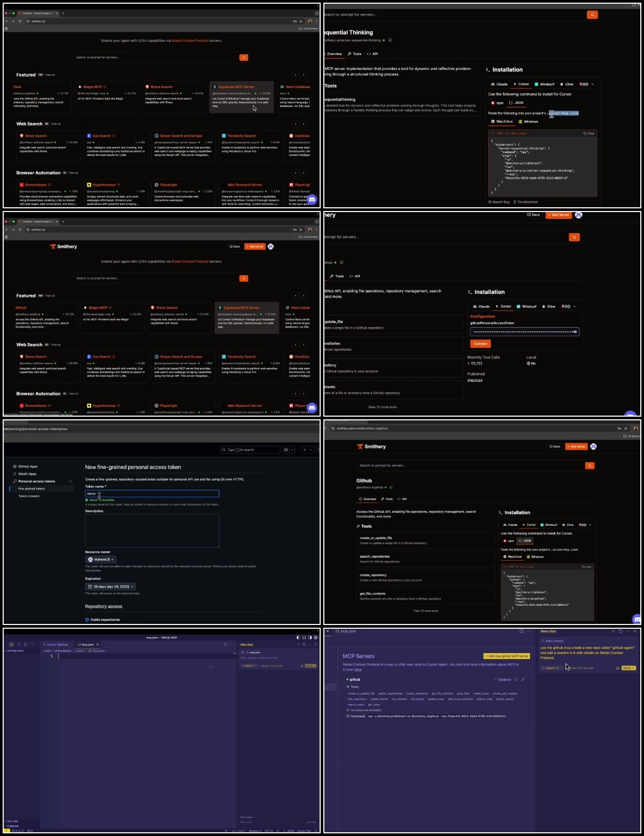Open Troubleshoot link on the Sequential Thinking page
Screen dimensions: 644x836
coord(525,202)
